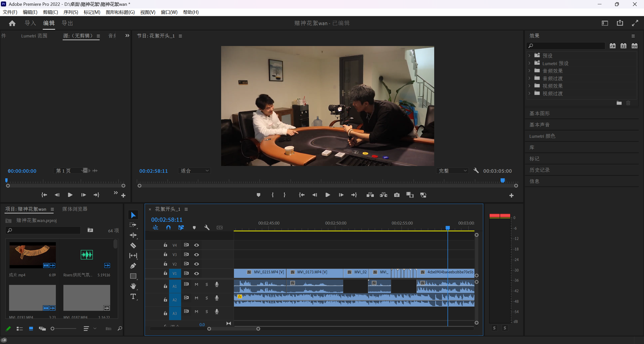644x344 pixels.
Task: Hide track V1 output eye
Action: coord(196,274)
